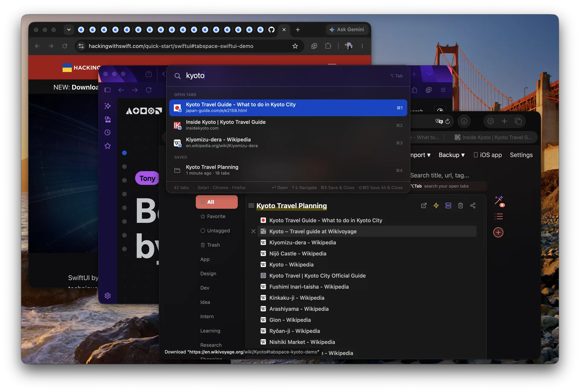Click tab overview icon in dark browser

pos(518,121)
